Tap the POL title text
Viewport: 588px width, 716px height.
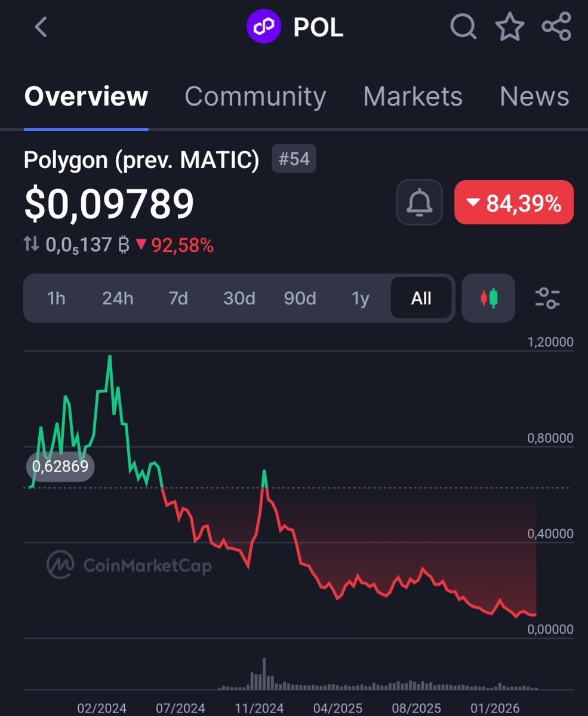pos(319,27)
